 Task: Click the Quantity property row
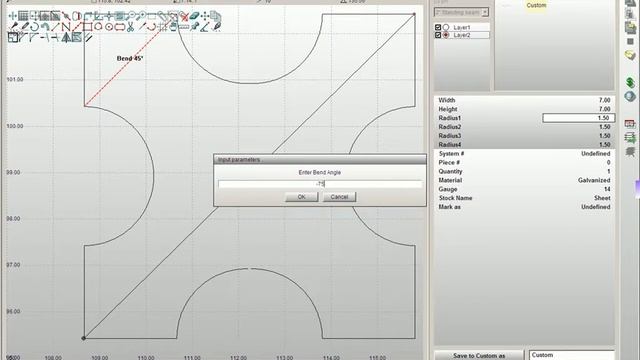524,171
